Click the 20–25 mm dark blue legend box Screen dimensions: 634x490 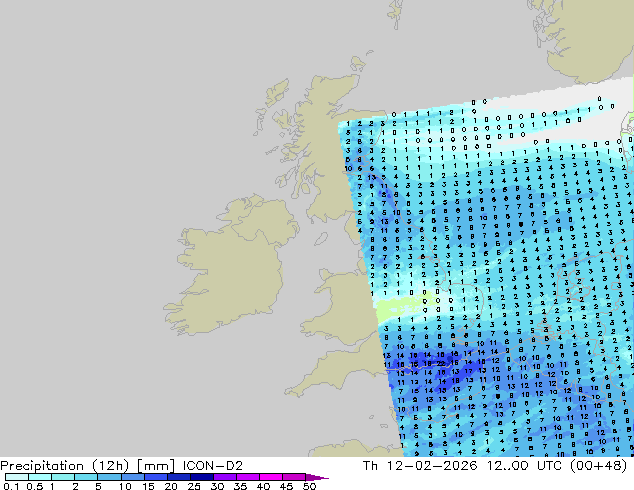point(178,477)
